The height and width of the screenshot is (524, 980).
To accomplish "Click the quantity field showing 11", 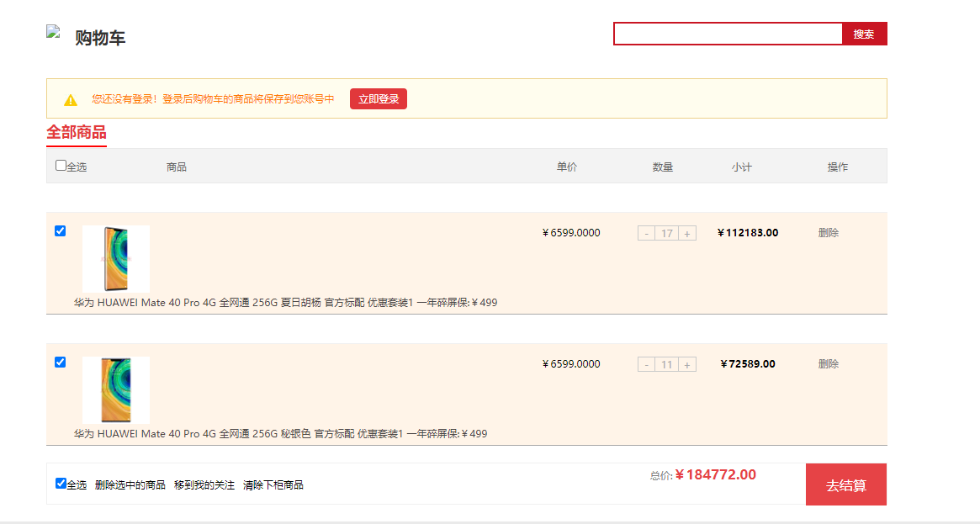I will (667, 365).
